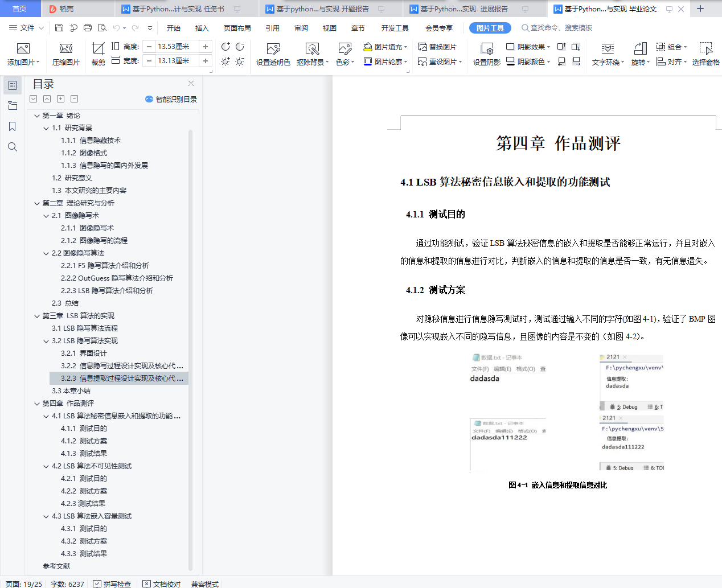This screenshot has height=588, width=722.
Task: Open the 插入 ribbon tab
Action: [202, 28]
